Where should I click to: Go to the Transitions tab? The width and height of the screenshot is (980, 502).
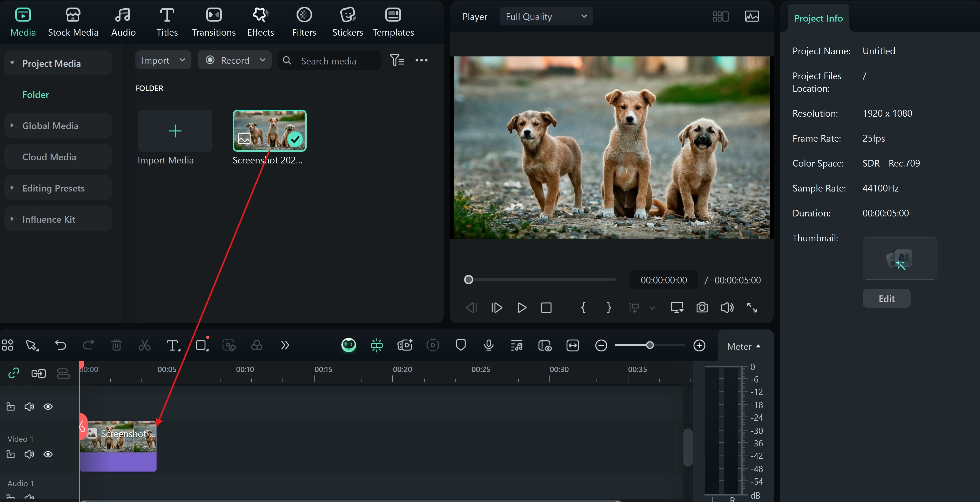click(x=214, y=22)
